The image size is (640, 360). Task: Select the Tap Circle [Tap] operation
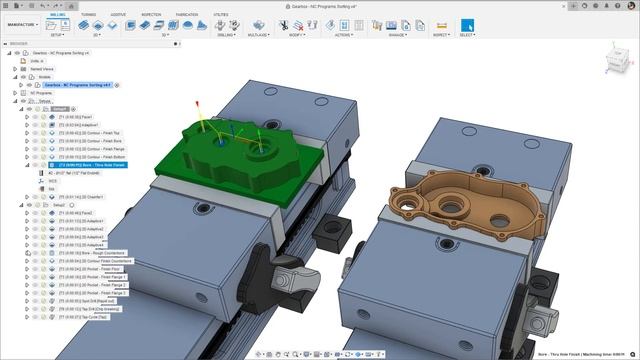point(83,317)
